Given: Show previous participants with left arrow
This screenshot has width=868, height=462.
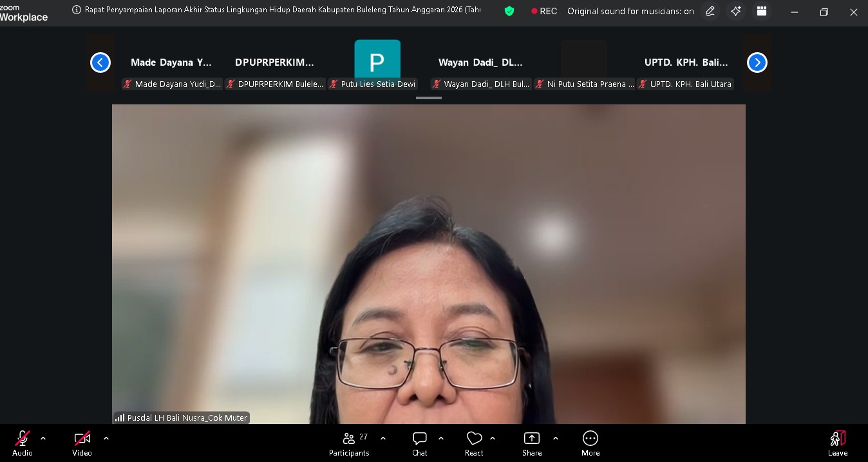Looking at the screenshot, I should (x=100, y=63).
